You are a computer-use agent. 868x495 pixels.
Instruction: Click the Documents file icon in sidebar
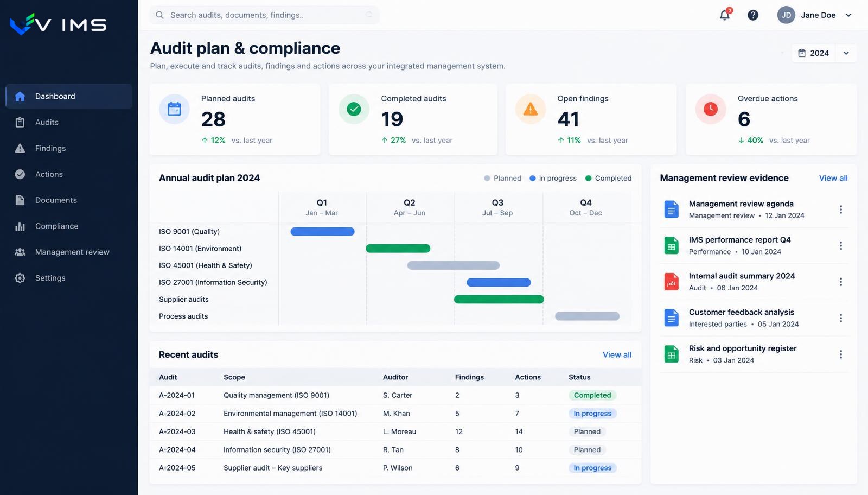pos(20,200)
